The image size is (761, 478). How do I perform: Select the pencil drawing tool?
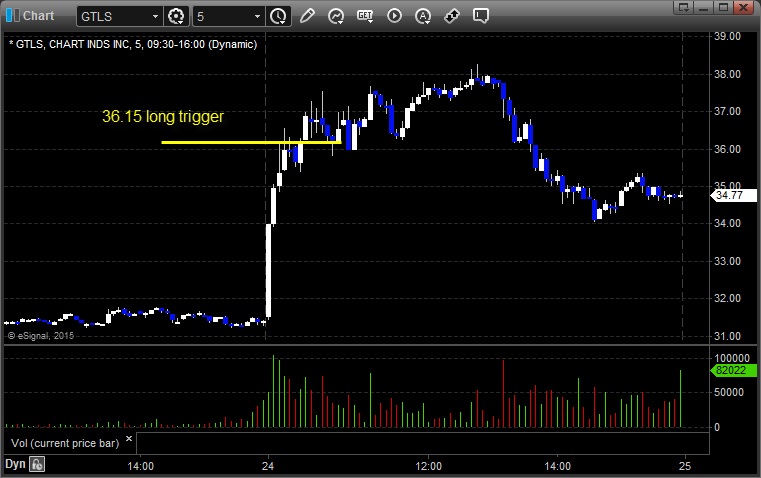[x=307, y=16]
